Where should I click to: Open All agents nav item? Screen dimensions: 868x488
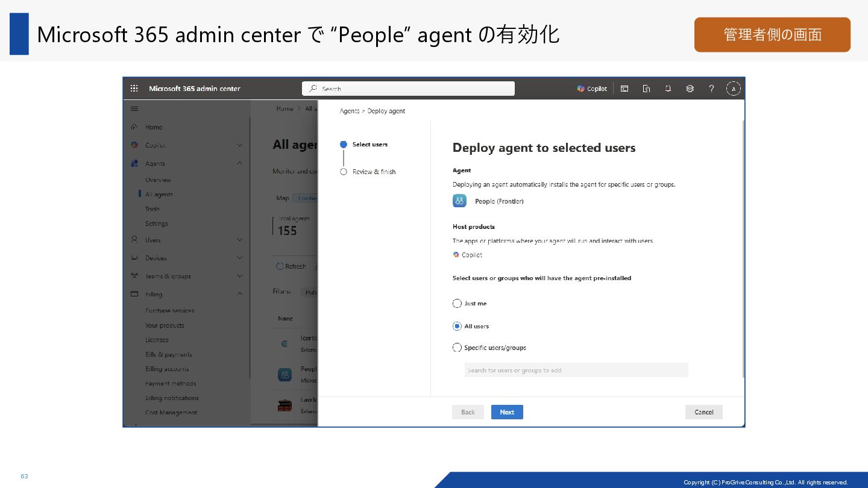tap(159, 195)
